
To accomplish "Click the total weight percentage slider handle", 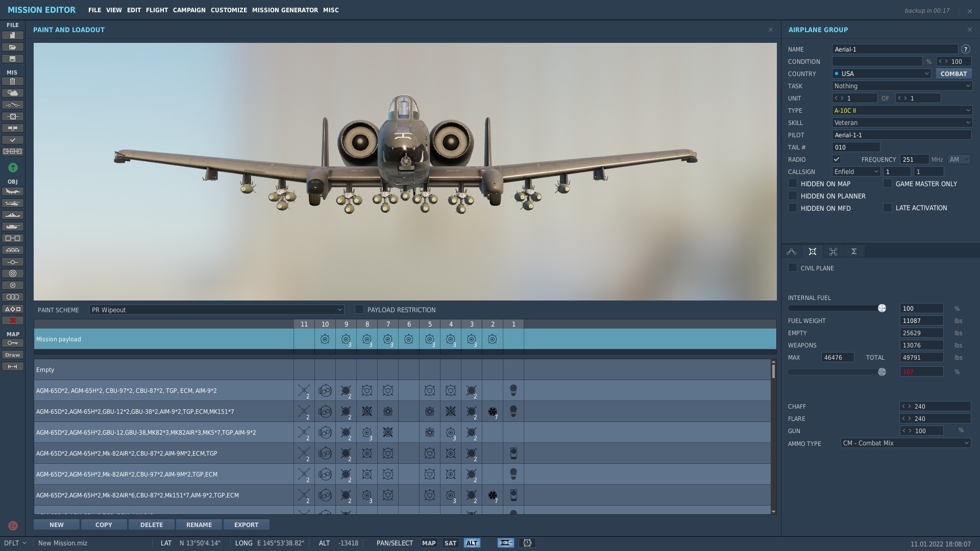I will point(881,372).
